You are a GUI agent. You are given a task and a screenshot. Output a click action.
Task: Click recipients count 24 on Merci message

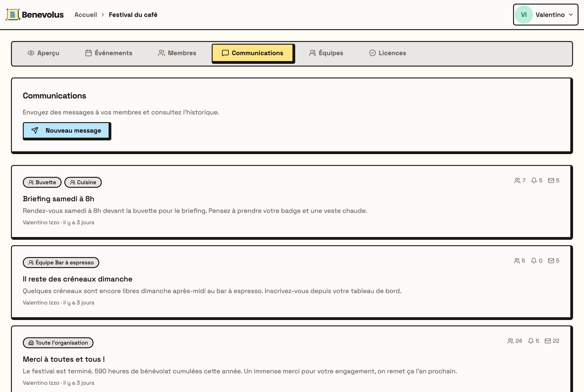515,341
